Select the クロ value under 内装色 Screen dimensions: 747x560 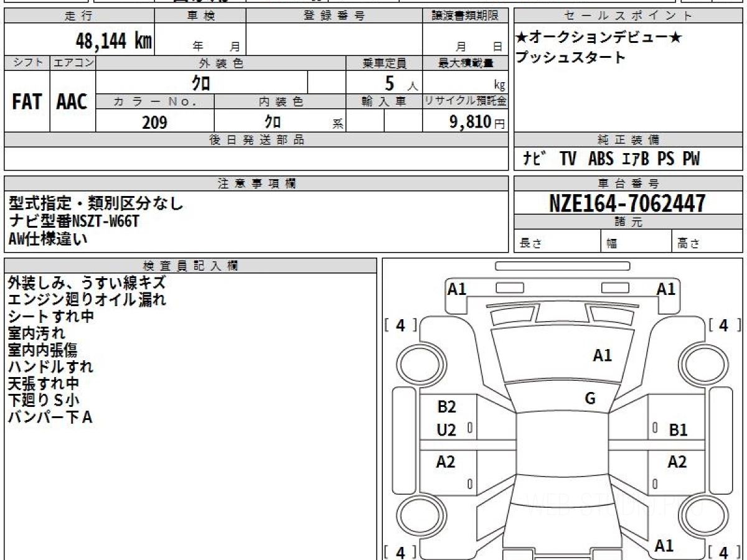273,122
